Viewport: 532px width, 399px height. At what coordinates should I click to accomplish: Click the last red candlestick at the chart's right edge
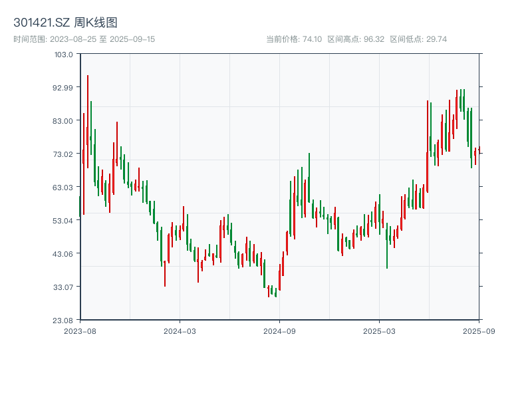click(x=479, y=150)
